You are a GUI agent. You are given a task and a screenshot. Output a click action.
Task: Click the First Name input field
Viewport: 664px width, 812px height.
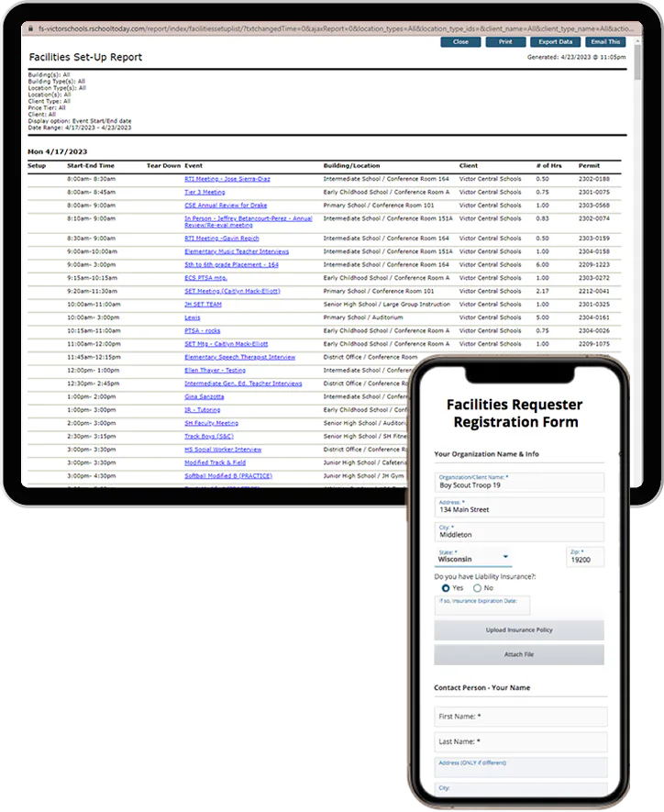click(x=521, y=717)
